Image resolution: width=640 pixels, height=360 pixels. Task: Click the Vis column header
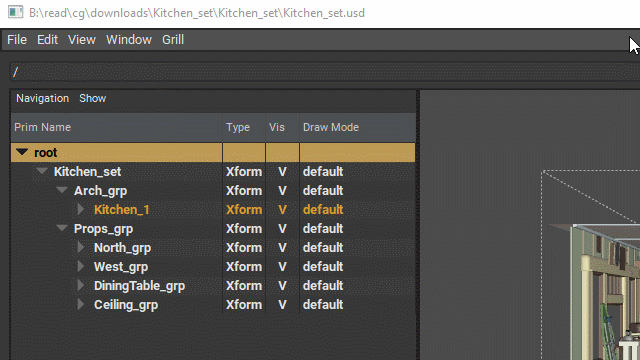(282, 127)
